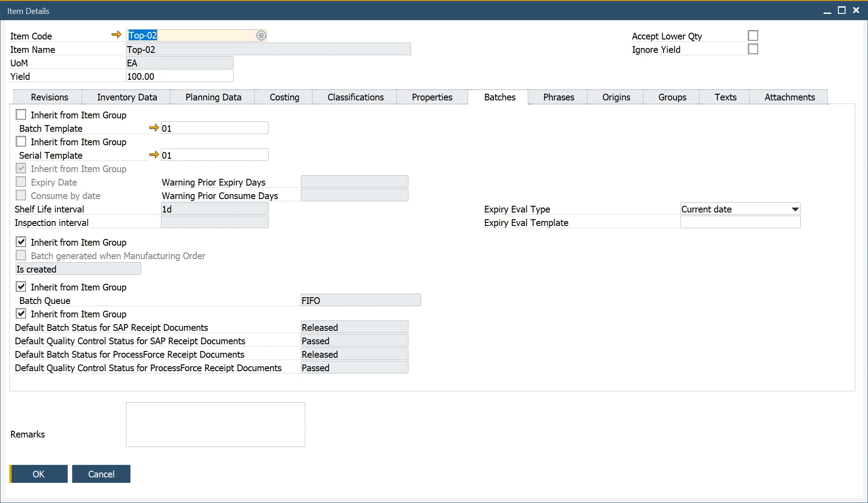This screenshot has width=868, height=503.
Task: Disable Inherit from Item Group for Batch Queue
Action: pos(22,287)
